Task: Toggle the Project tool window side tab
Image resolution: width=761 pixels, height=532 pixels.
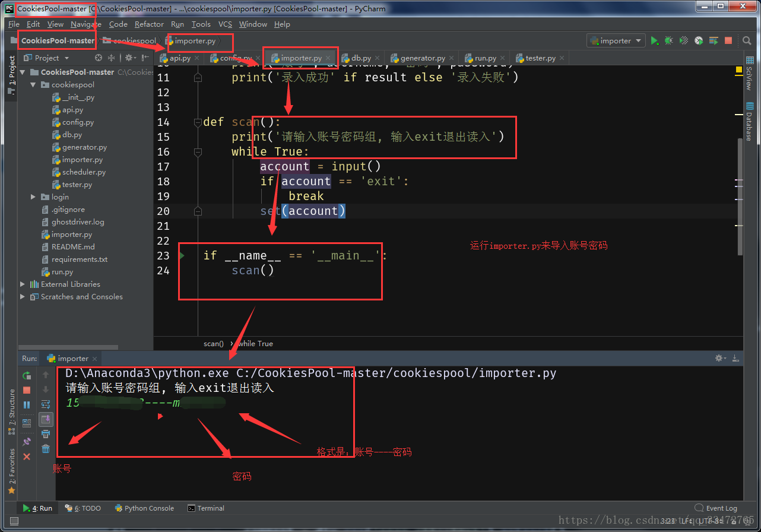Action: click(11, 76)
